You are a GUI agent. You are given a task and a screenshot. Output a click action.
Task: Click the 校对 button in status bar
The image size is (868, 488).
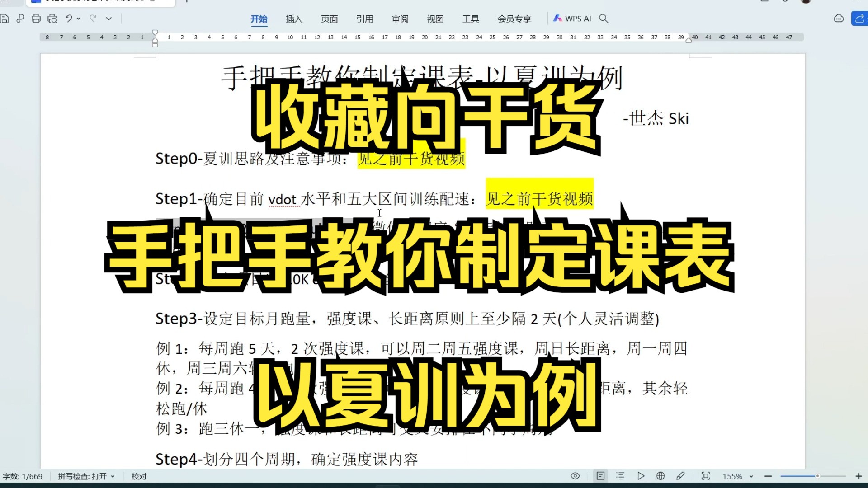click(139, 476)
